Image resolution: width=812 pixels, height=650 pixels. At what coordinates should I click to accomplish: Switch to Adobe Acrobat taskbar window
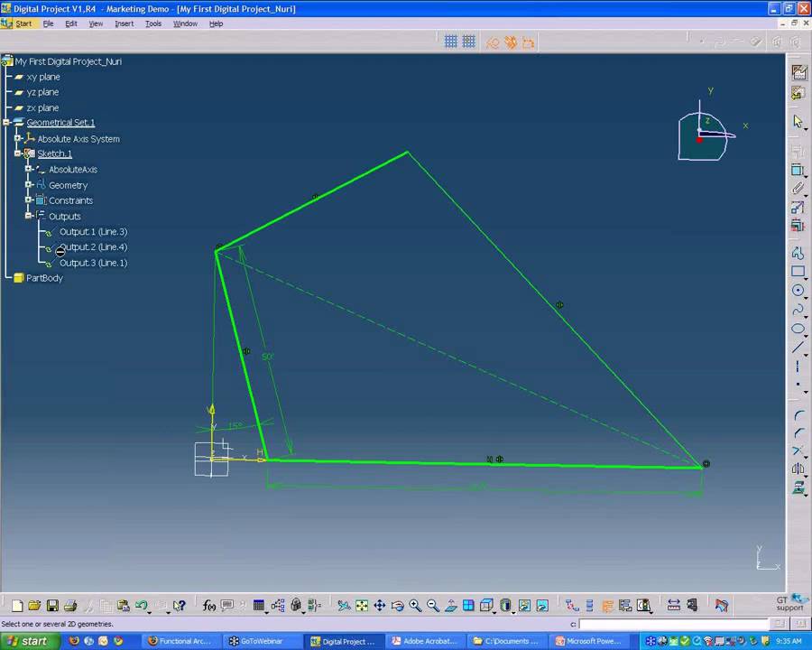click(425, 641)
